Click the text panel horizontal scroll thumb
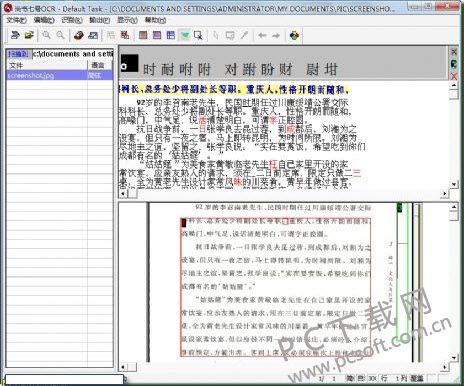The height and width of the screenshot is (386, 464). click(132, 194)
